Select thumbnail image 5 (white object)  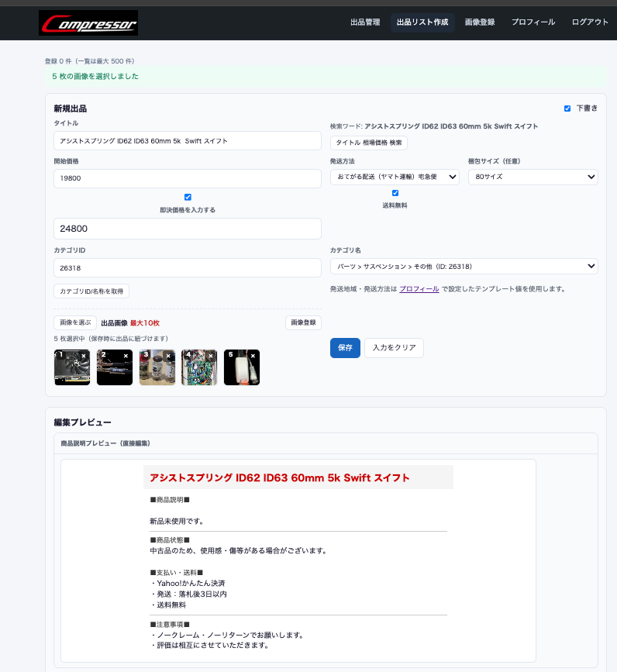tap(242, 367)
